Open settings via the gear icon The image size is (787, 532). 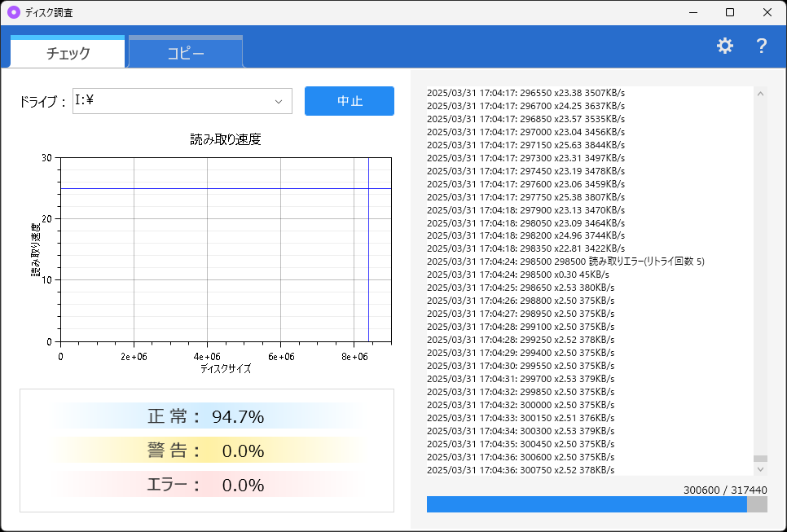coord(724,46)
